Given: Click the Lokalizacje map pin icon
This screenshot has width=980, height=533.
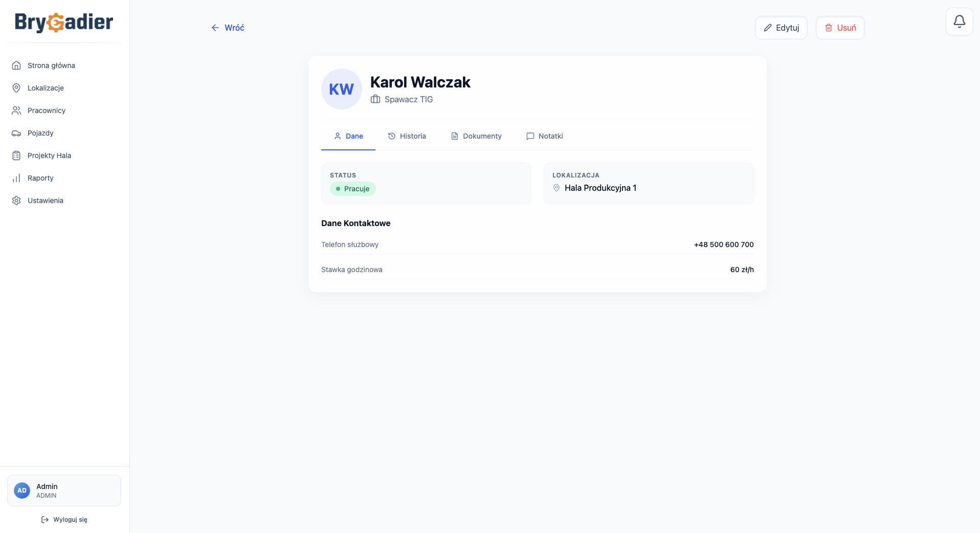Looking at the screenshot, I should [x=16, y=88].
